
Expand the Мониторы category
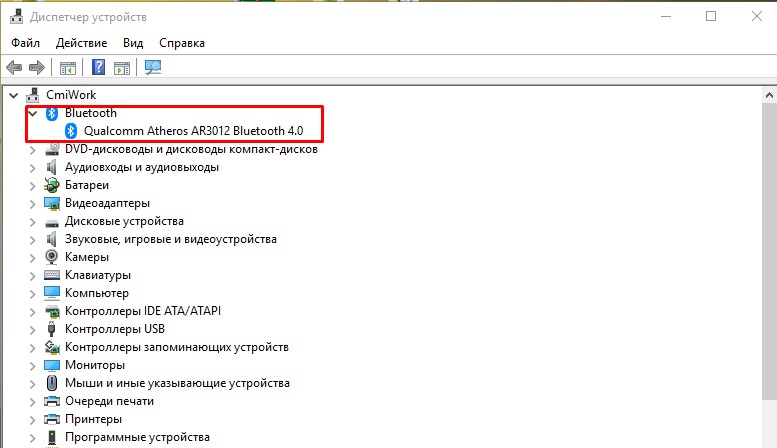click(x=33, y=366)
